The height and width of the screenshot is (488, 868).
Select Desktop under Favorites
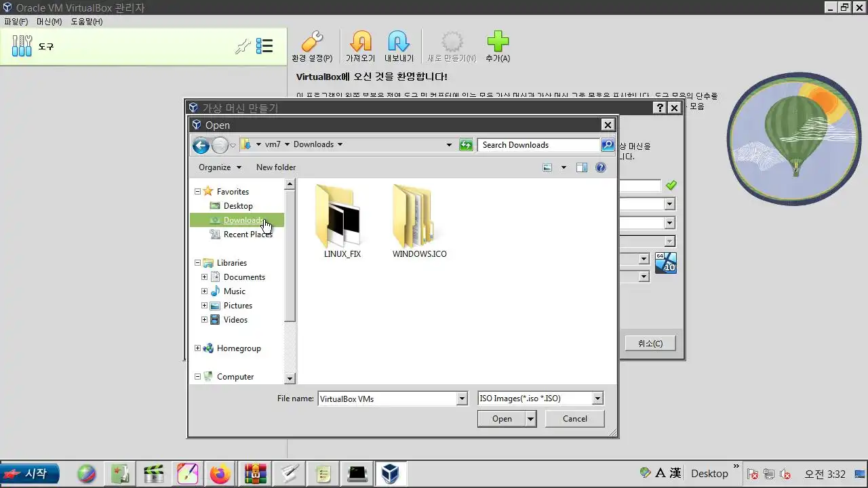click(x=238, y=206)
